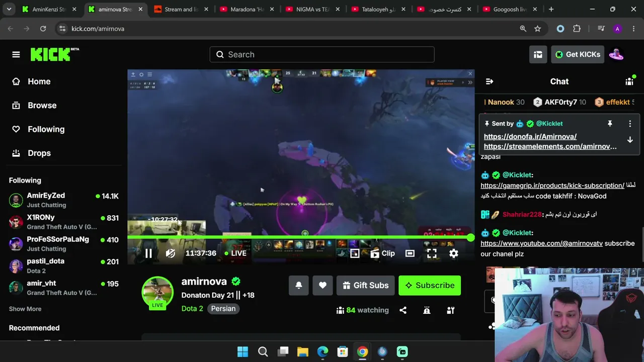Viewport: 644px width, 362px height.
Task: Focus the Kick Search field
Action: pos(322,54)
